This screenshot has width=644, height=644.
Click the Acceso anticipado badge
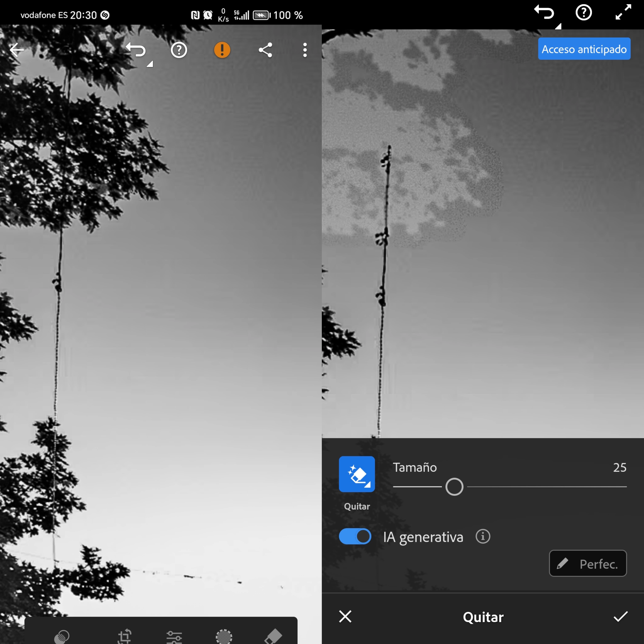584,49
